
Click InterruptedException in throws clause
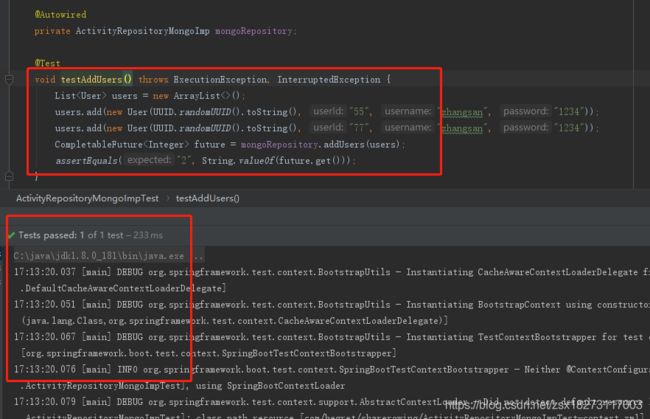(x=329, y=79)
